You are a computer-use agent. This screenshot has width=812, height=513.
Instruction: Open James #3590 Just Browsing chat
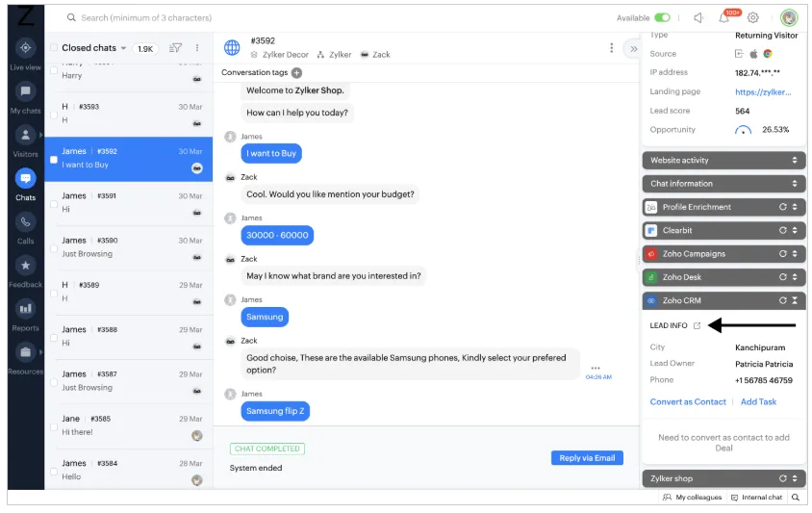pyautogui.click(x=128, y=248)
